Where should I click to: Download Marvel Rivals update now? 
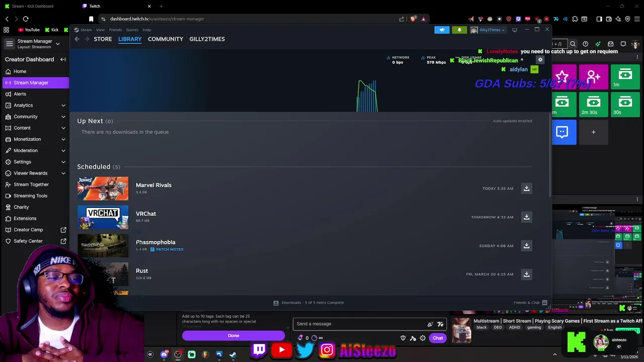tap(526, 189)
